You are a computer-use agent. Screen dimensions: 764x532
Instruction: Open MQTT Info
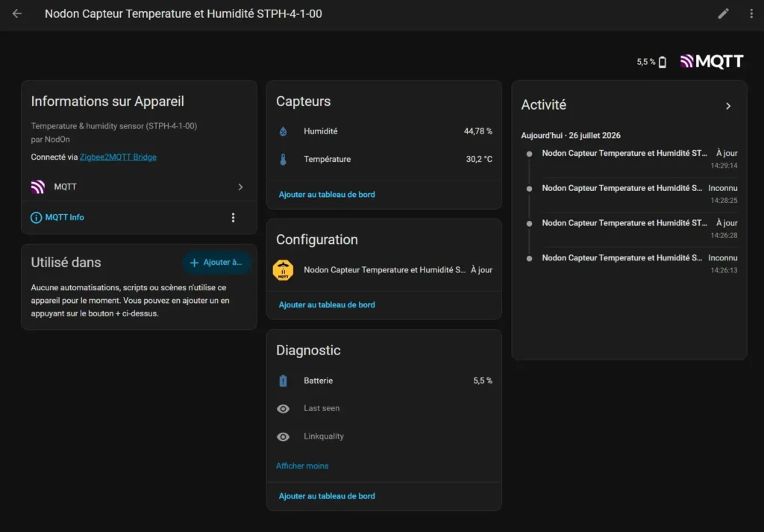point(57,217)
